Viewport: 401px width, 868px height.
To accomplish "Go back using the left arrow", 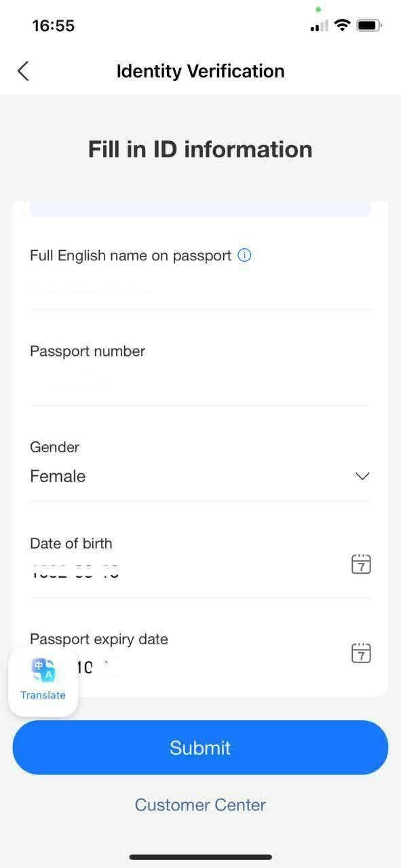I will point(23,71).
